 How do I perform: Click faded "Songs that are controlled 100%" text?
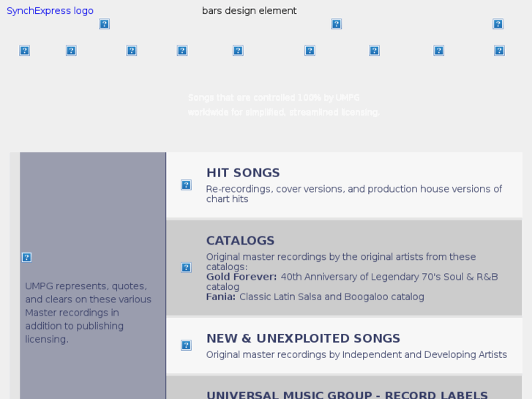284,105
